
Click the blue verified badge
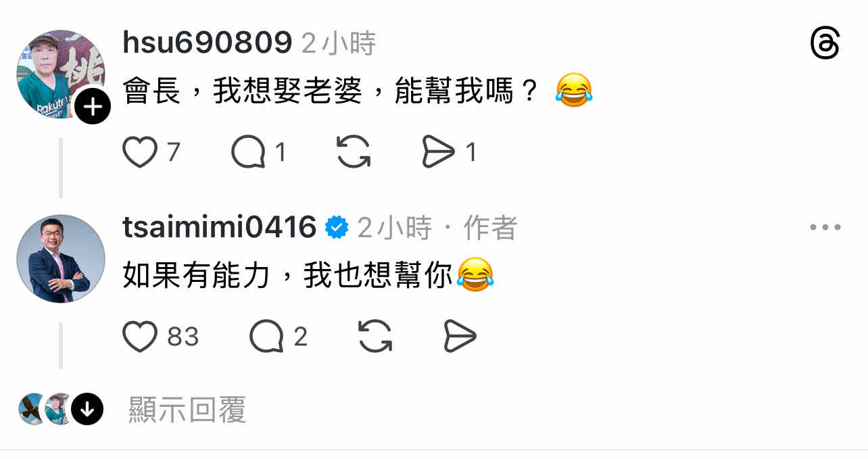pos(337,228)
